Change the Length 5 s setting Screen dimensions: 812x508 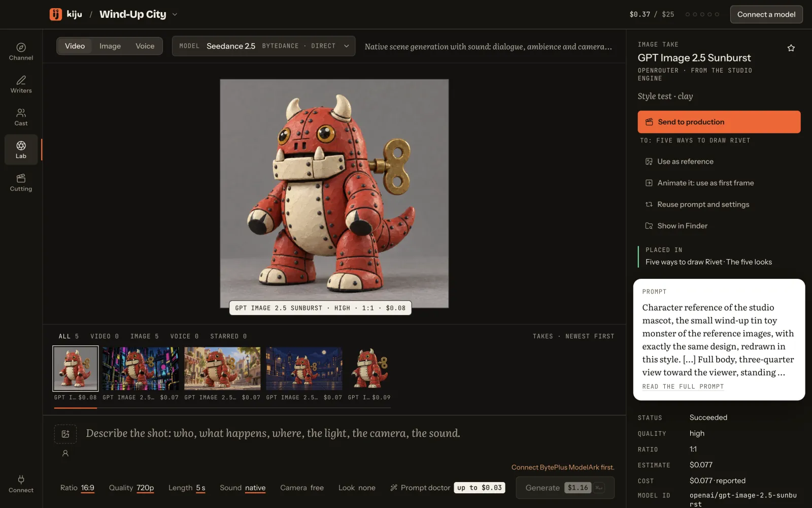click(187, 488)
